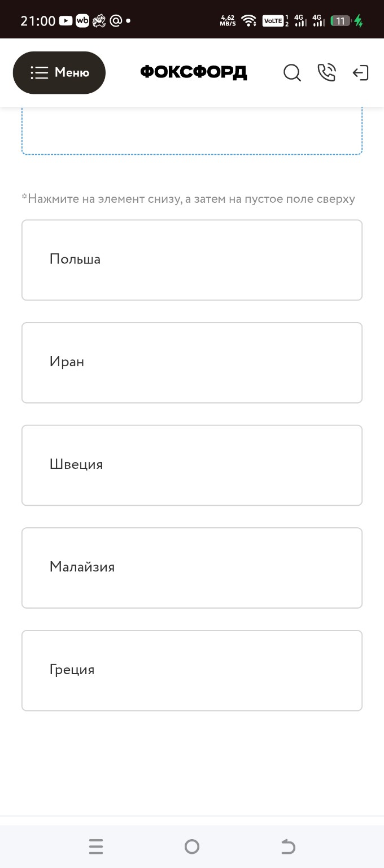This screenshot has width=384, height=868.
Task: Tap the ФОКСФОРД logo in the header
Action: (193, 72)
